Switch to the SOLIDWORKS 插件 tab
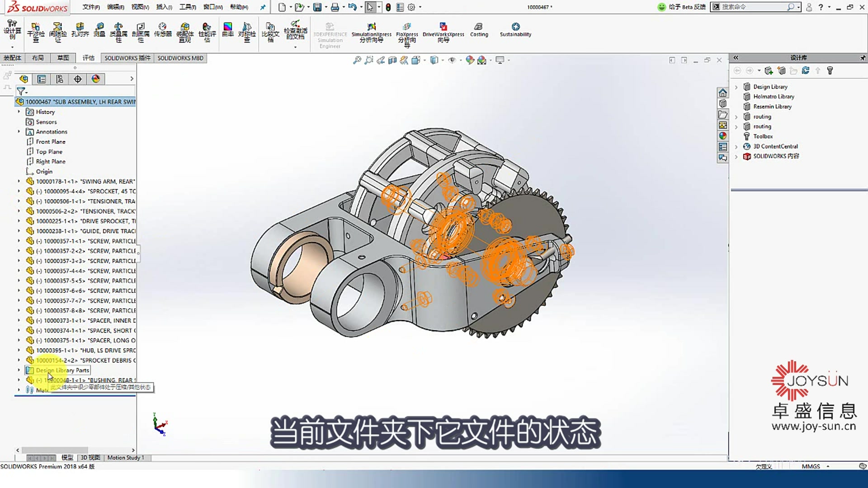Screen dimensions: 868x488 [127, 58]
